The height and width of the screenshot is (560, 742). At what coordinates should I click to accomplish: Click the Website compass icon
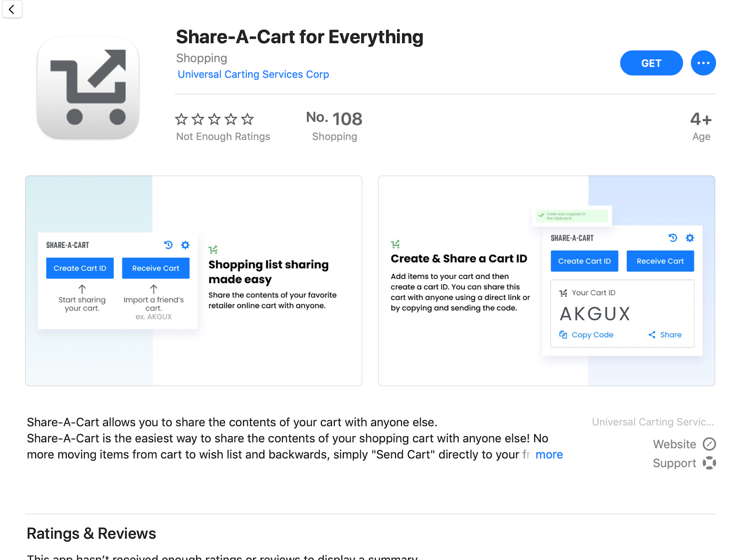click(x=709, y=444)
